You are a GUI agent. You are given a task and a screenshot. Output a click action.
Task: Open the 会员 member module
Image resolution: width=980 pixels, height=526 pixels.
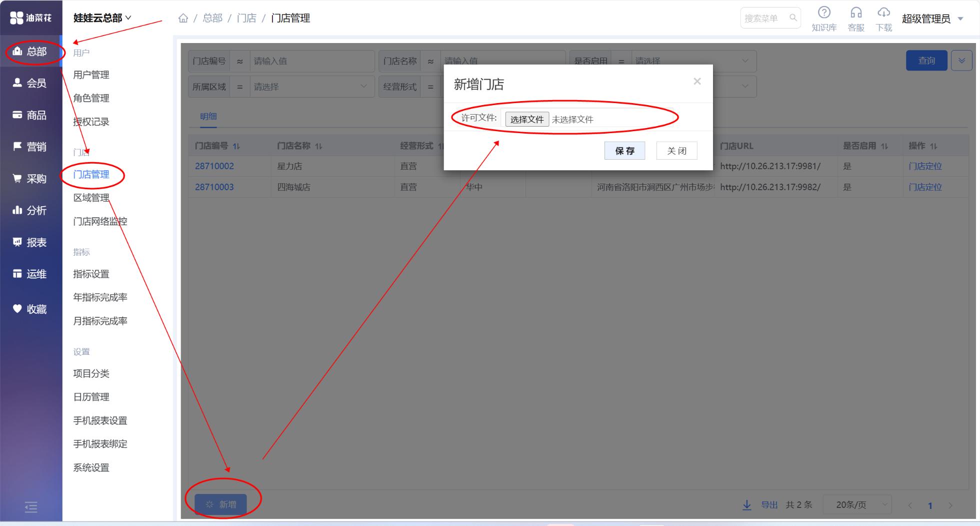pyautogui.click(x=30, y=83)
